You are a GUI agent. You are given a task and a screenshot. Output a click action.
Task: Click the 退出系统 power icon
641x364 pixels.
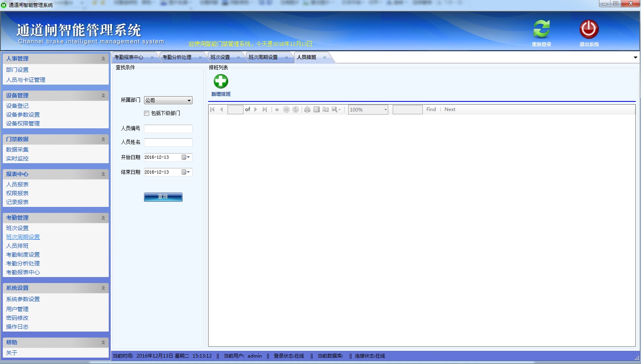click(x=589, y=29)
